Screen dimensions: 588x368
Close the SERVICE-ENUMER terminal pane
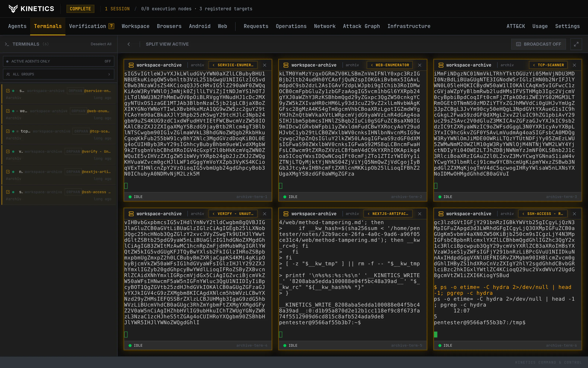click(265, 65)
